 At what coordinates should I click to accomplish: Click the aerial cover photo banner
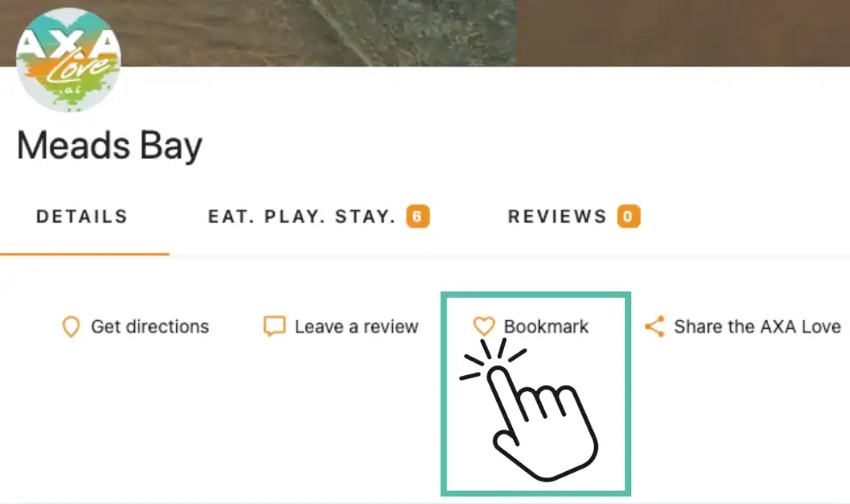click(x=425, y=33)
